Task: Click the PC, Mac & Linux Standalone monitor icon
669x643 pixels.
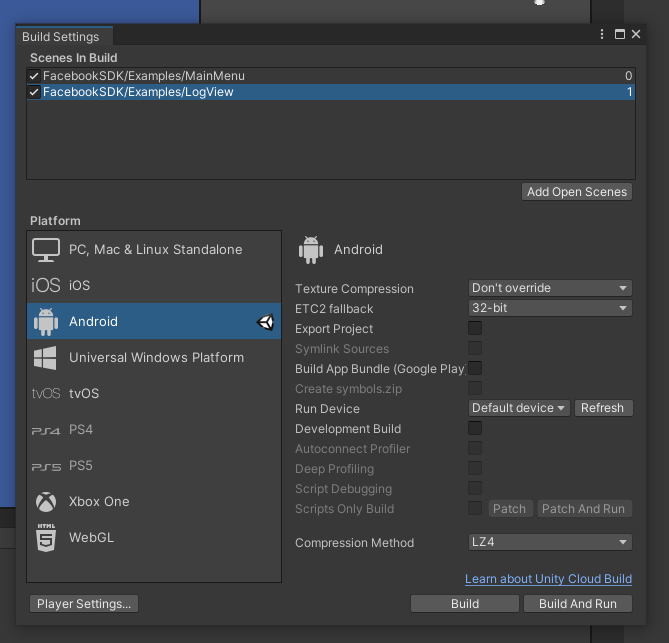Action: click(x=46, y=250)
